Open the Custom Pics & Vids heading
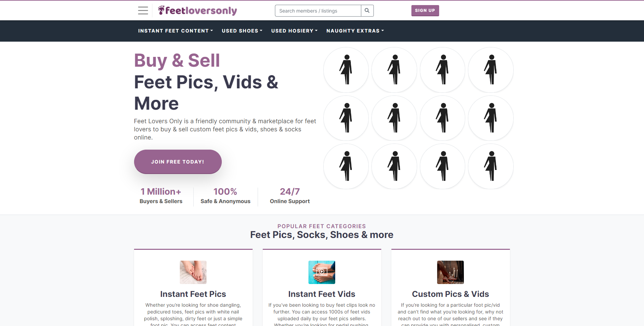 point(450,294)
